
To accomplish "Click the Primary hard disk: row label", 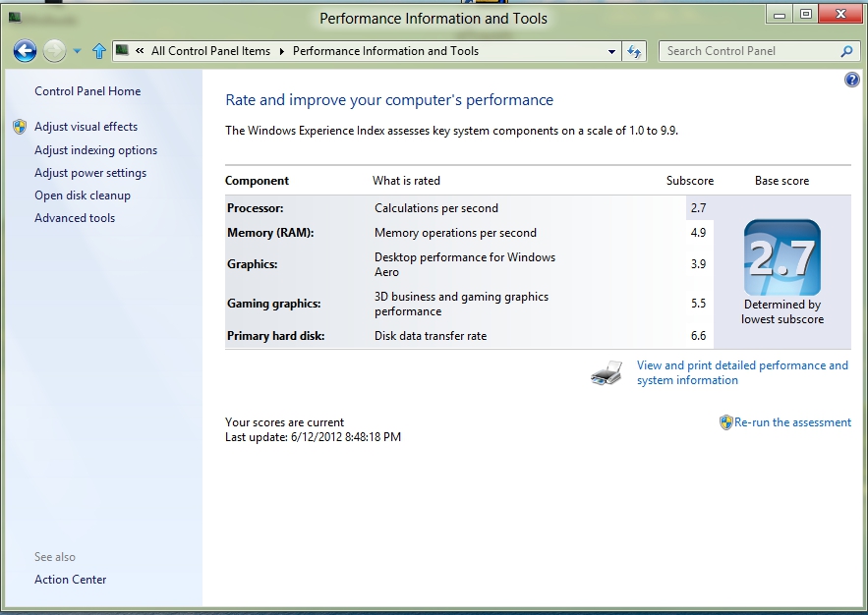I will point(275,336).
